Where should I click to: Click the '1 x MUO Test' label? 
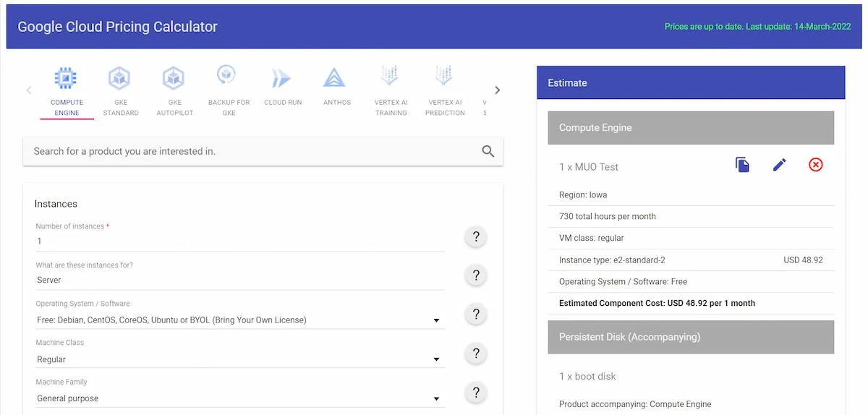point(589,167)
